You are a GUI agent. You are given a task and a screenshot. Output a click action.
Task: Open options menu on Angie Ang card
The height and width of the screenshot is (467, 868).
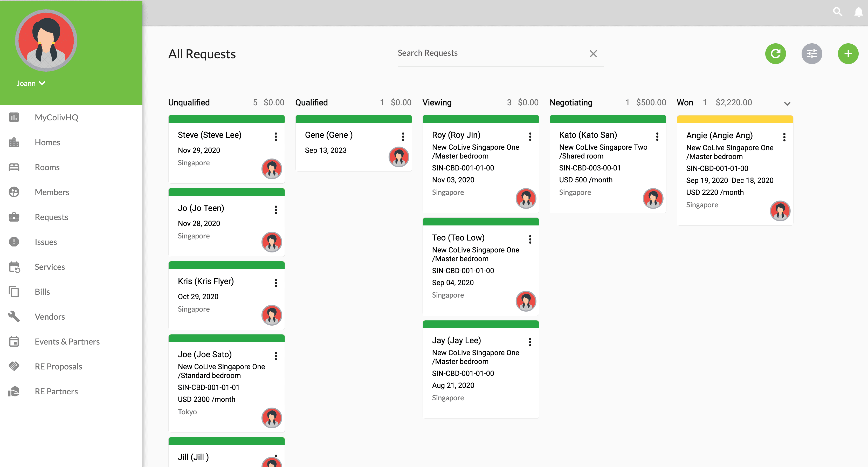(x=784, y=137)
